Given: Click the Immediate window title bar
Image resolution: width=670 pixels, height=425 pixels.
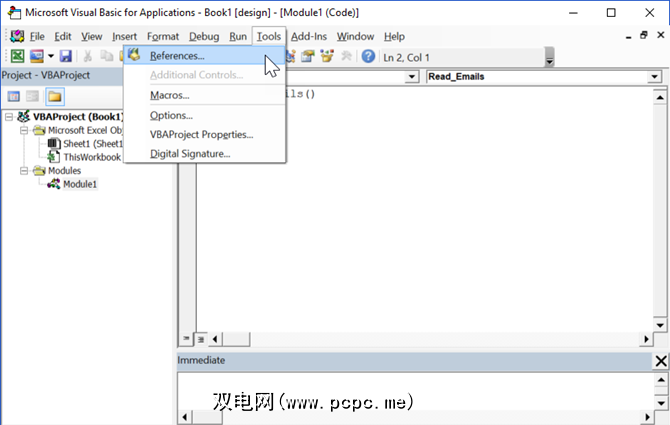Looking at the screenshot, I should [414, 361].
